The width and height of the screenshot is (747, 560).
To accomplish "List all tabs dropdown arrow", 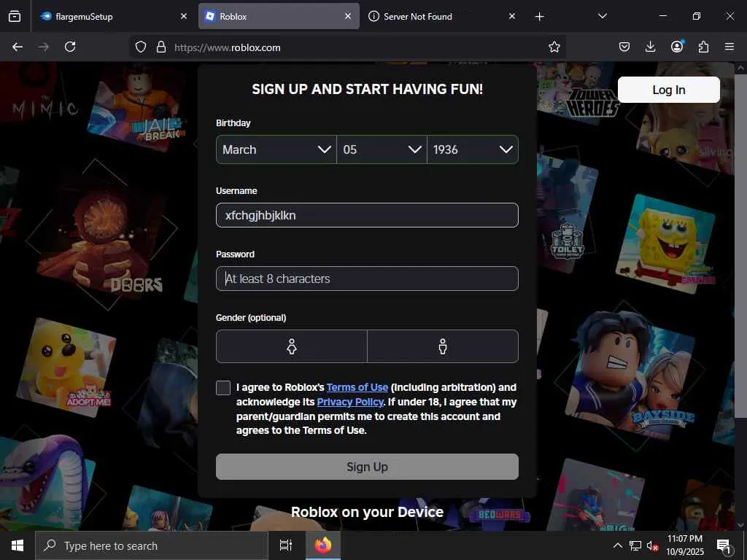I will coord(602,16).
